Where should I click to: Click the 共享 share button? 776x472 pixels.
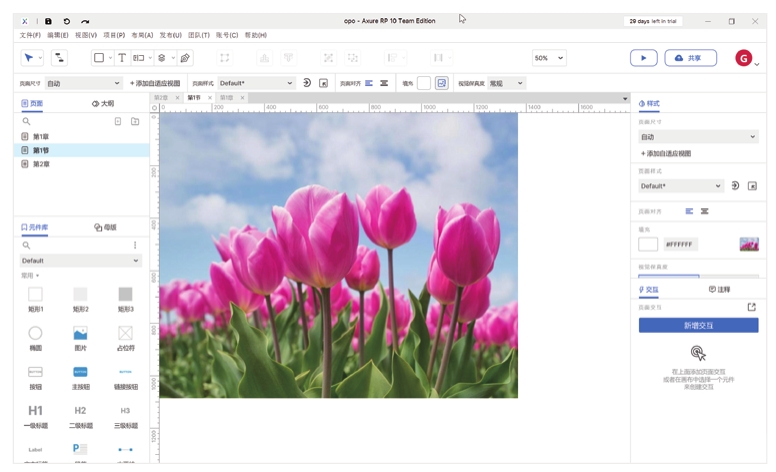tap(690, 58)
